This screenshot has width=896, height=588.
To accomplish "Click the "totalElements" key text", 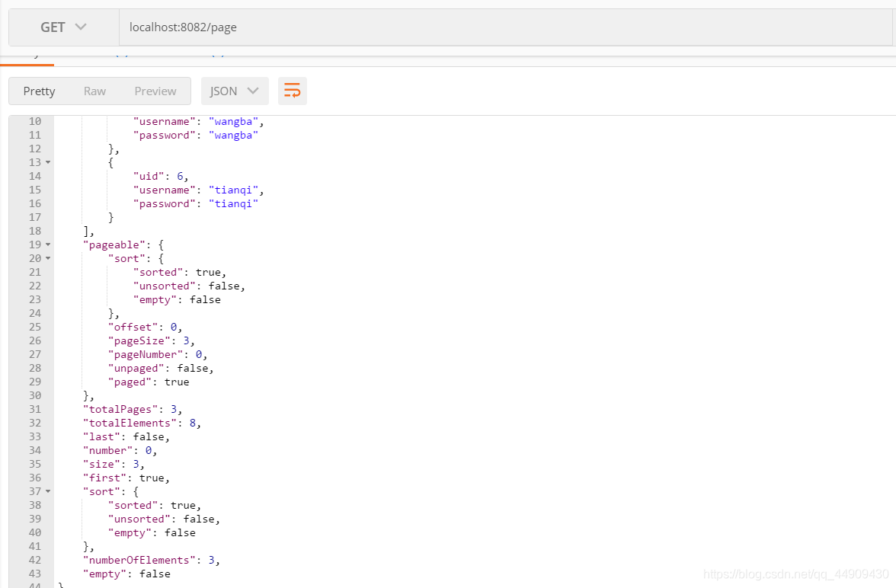I will coord(130,423).
